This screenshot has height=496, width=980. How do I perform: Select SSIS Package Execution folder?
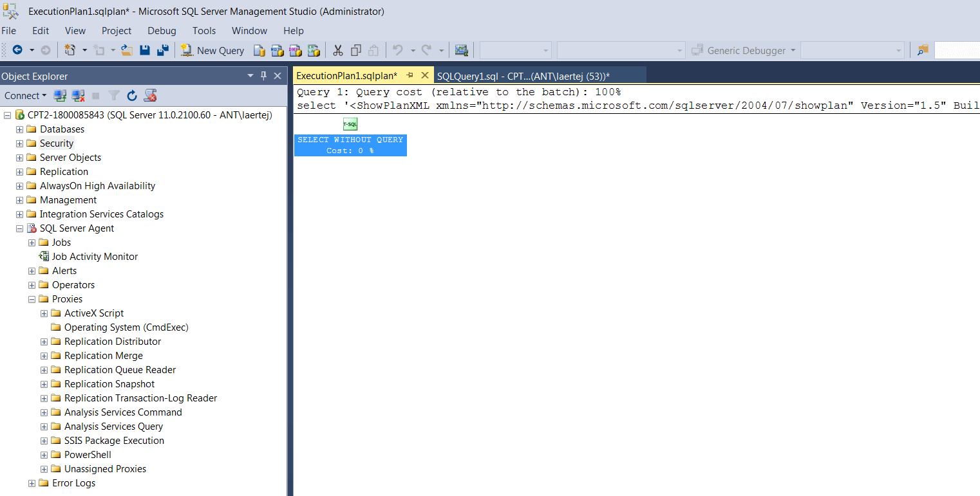pos(114,441)
